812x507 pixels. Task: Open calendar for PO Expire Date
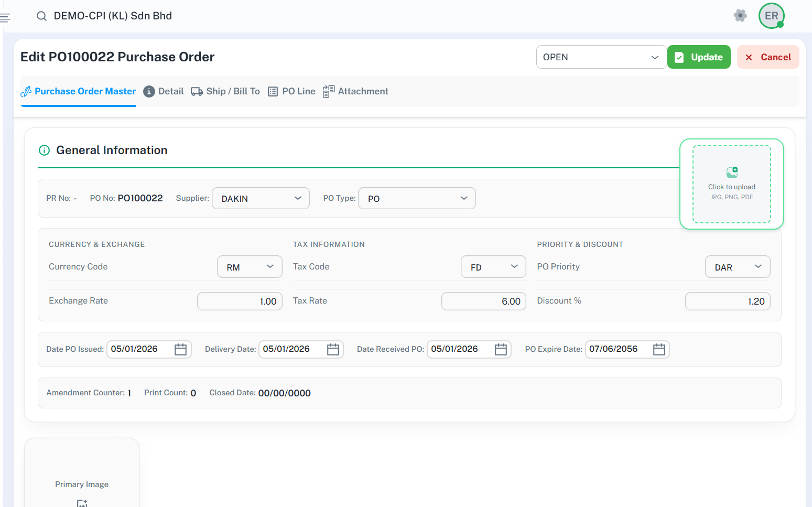659,350
